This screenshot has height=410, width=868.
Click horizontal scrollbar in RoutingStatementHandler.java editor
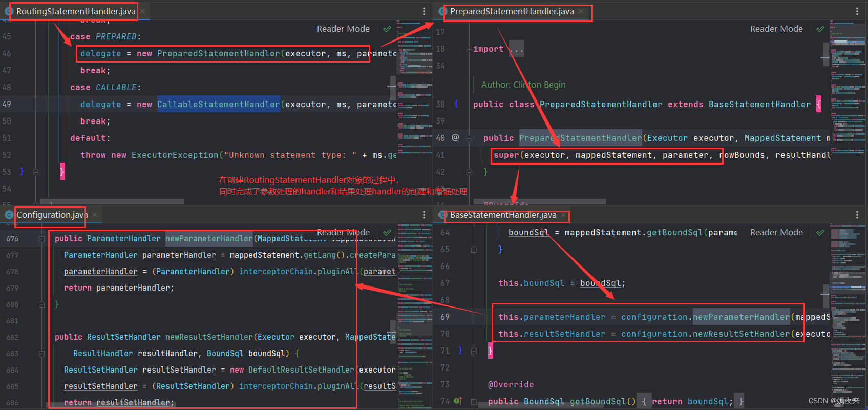point(113,202)
